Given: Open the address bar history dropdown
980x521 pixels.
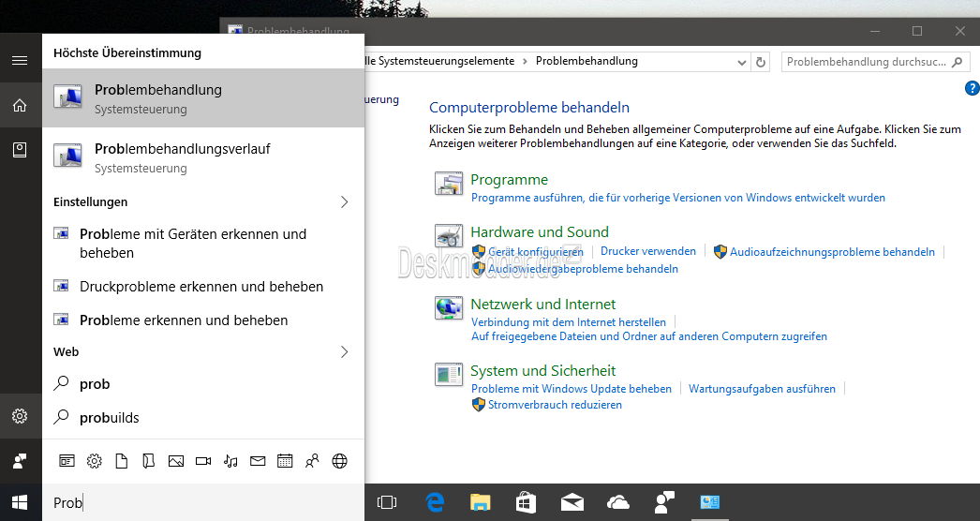Looking at the screenshot, I should 741,62.
